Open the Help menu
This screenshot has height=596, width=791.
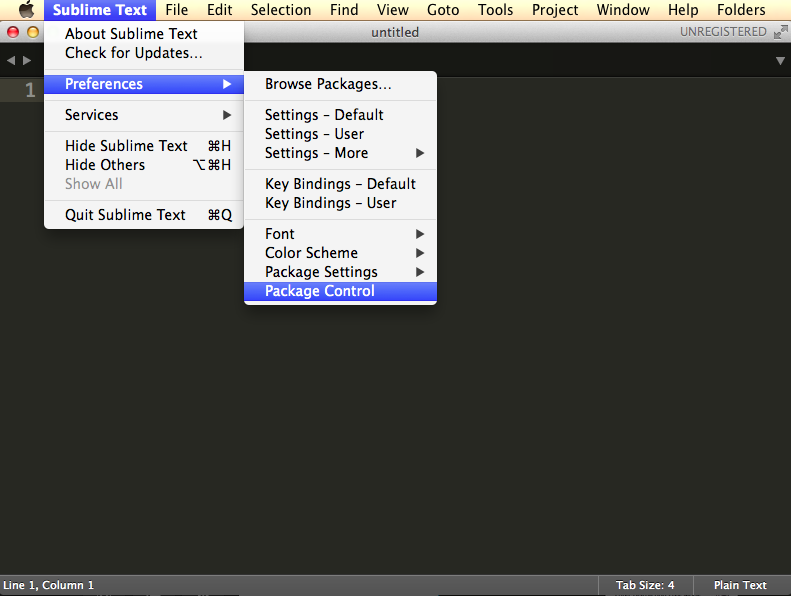(683, 10)
